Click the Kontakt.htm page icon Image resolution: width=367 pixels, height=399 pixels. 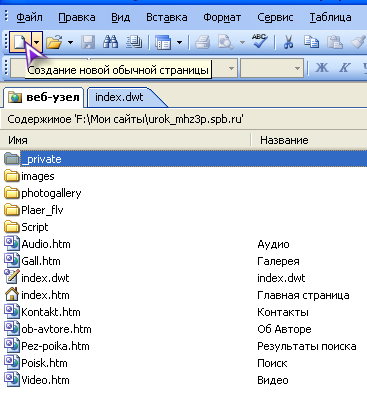[12, 312]
